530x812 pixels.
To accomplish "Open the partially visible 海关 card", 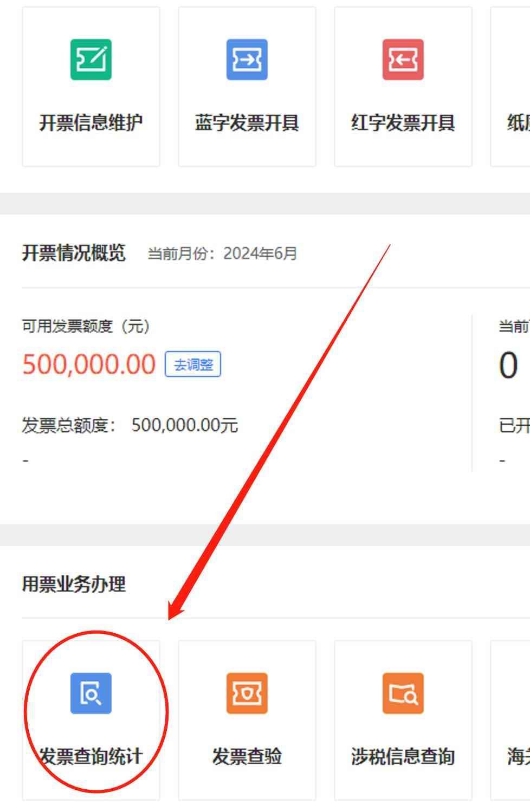I will [510, 720].
